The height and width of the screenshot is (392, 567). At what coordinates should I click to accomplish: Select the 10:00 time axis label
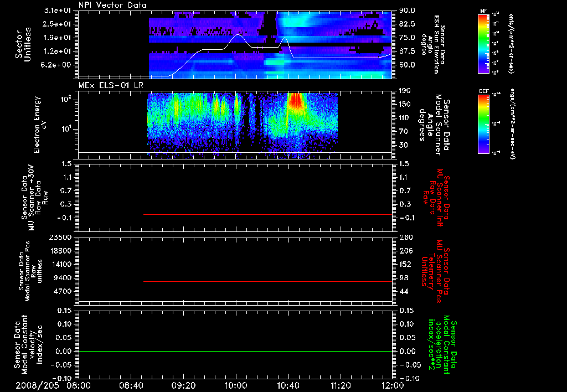point(236,385)
